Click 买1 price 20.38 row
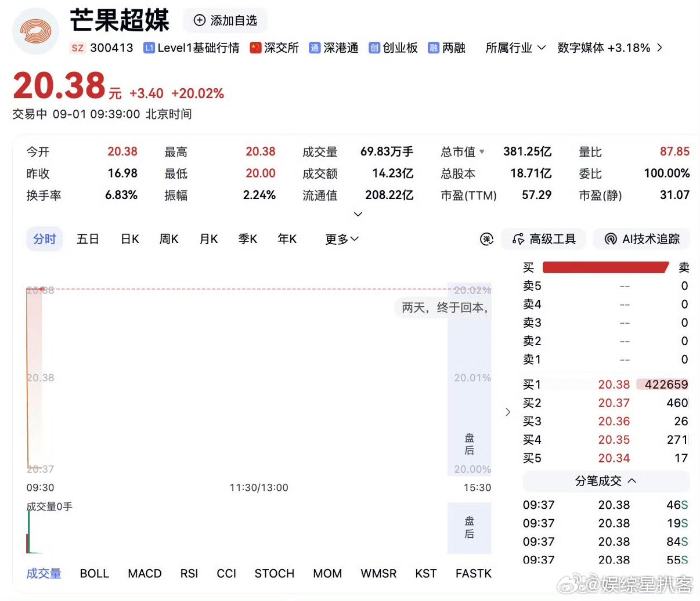 click(606, 385)
